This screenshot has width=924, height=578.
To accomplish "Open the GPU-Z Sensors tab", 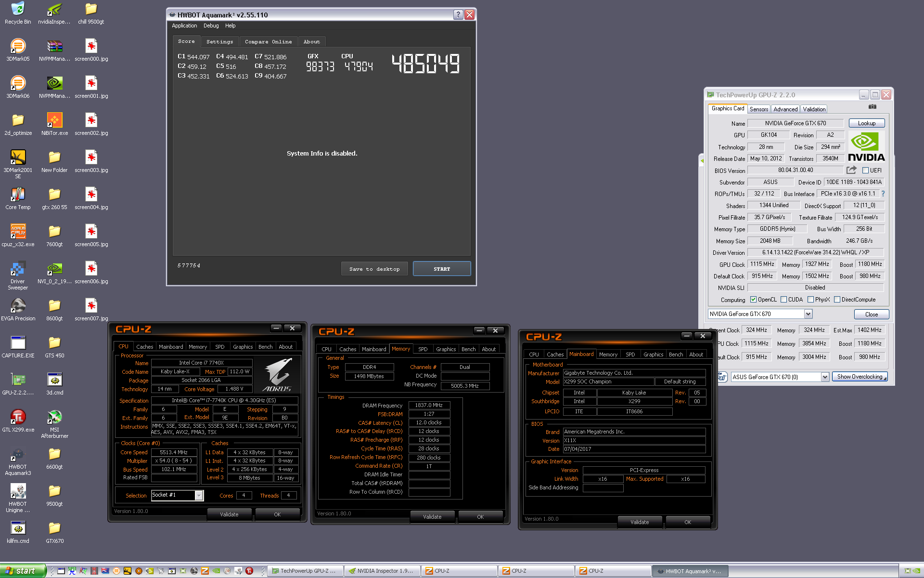I will pos(759,109).
